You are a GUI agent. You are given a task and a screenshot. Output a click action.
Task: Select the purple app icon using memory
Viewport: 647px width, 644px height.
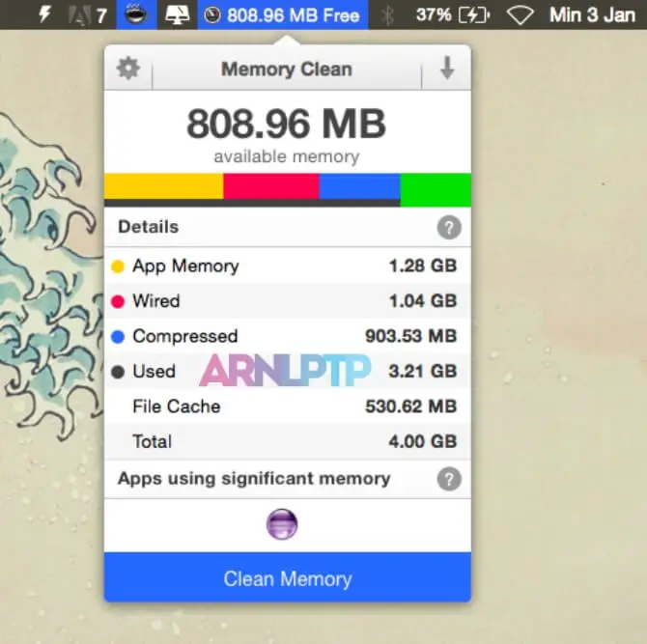282,524
